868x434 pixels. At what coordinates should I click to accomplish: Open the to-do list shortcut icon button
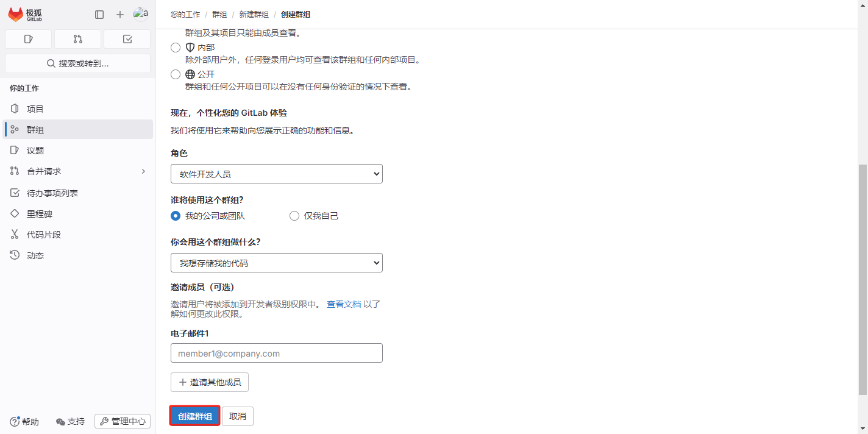click(x=127, y=39)
